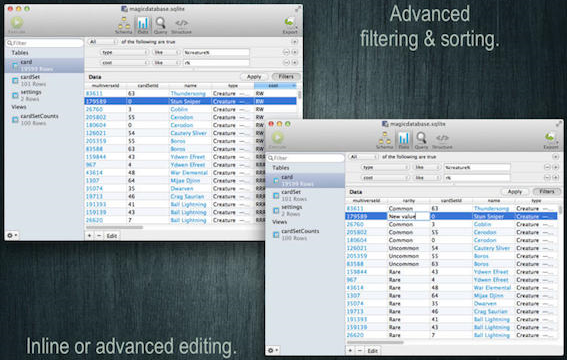Open the 'All' match dropdown in the front window
Screen dimensions: 567x360
tap(363, 157)
